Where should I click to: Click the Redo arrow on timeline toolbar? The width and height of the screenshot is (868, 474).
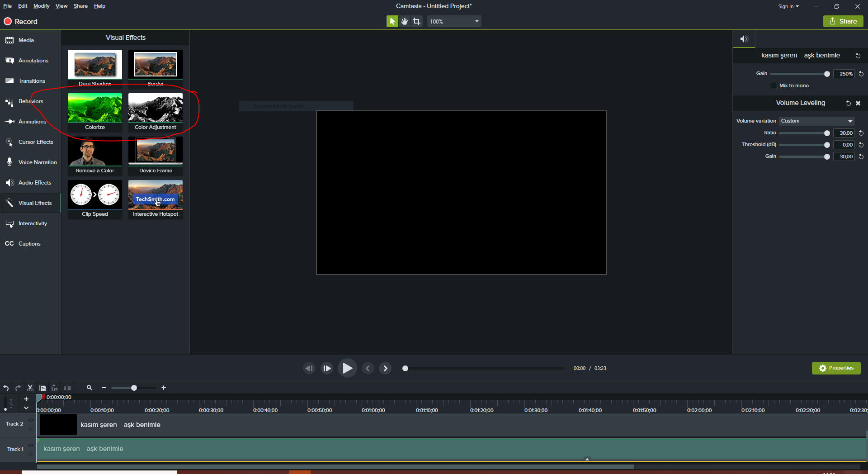coord(18,388)
